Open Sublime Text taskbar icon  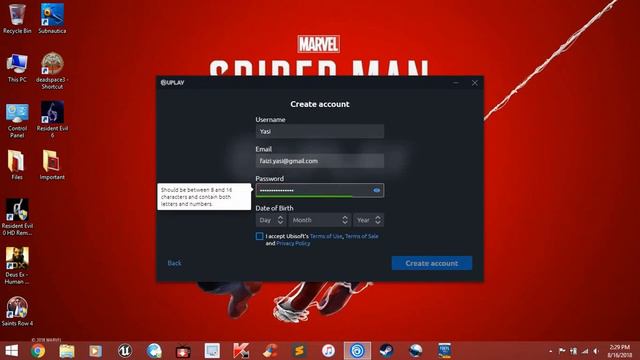coord(299,351)
